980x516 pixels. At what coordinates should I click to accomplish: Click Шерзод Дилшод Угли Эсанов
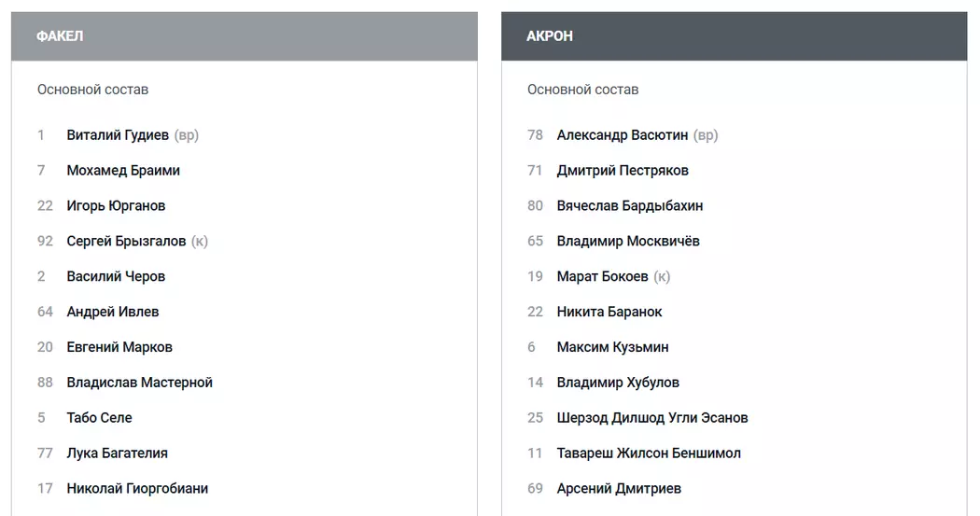(x=652, y=419)
